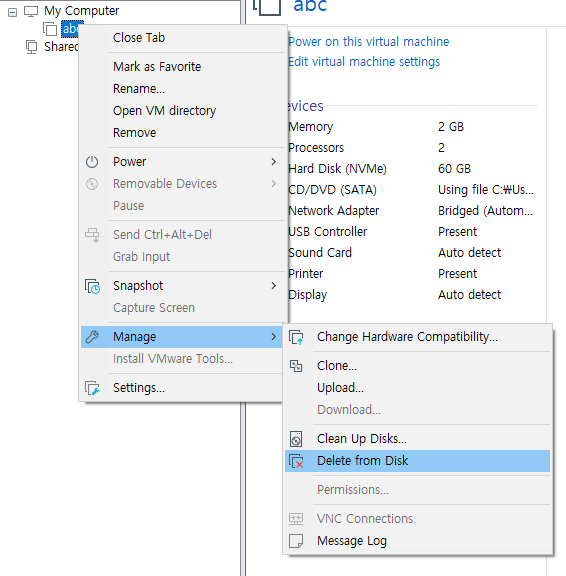Click the Settings icon in context menu
This screenshot has height=576, width=566.
[92, 388]
